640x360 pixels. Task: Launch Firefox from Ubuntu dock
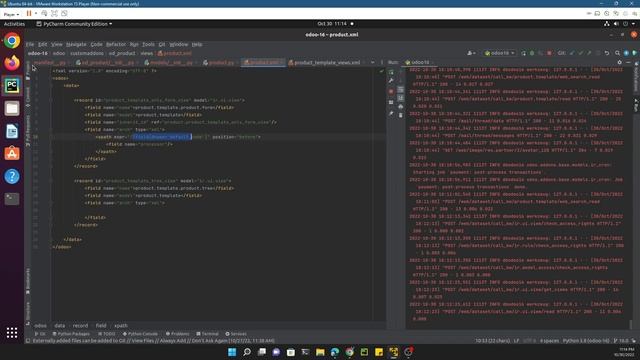12,63
